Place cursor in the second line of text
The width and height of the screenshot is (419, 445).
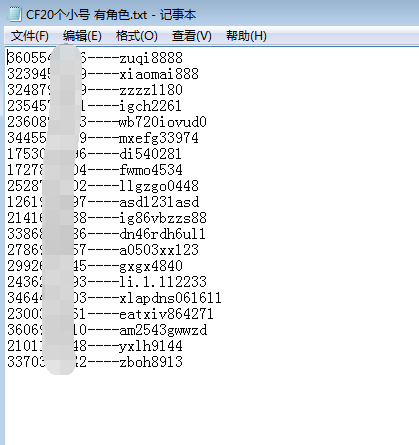103,74
